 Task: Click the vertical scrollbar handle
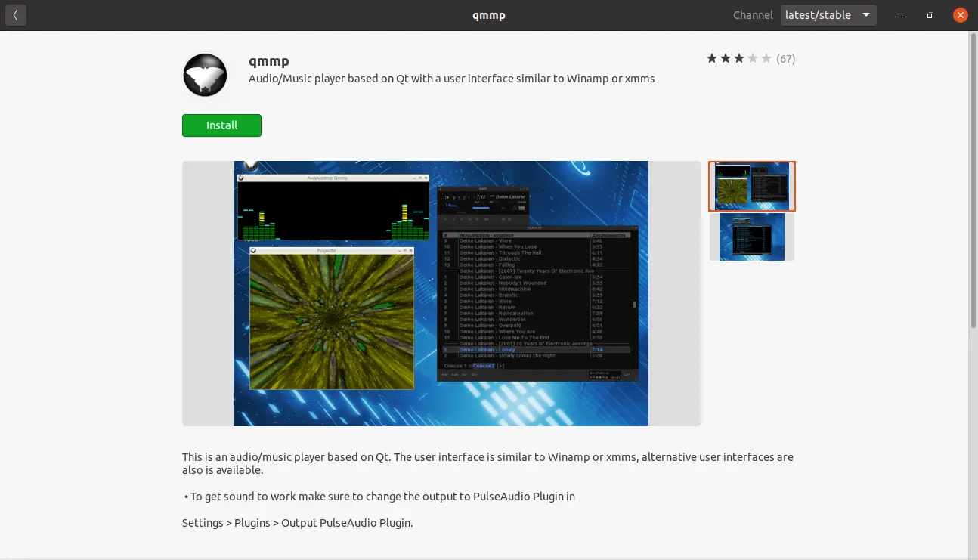coord(973,181)
